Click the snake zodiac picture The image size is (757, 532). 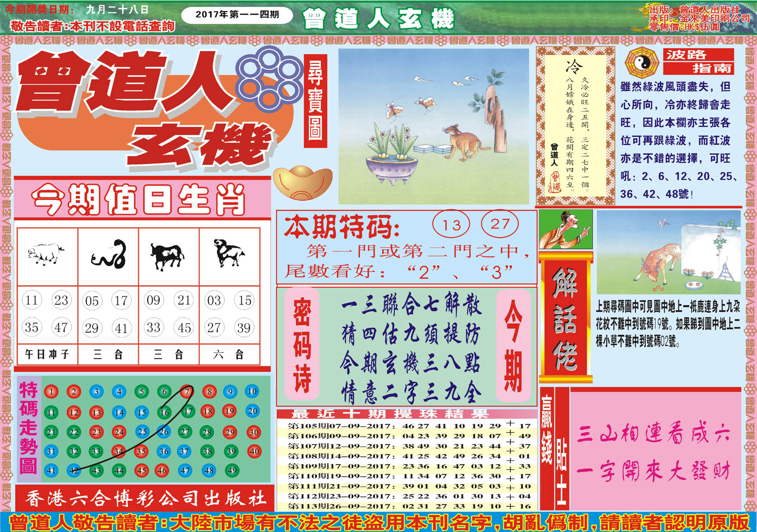click(108, 255)
